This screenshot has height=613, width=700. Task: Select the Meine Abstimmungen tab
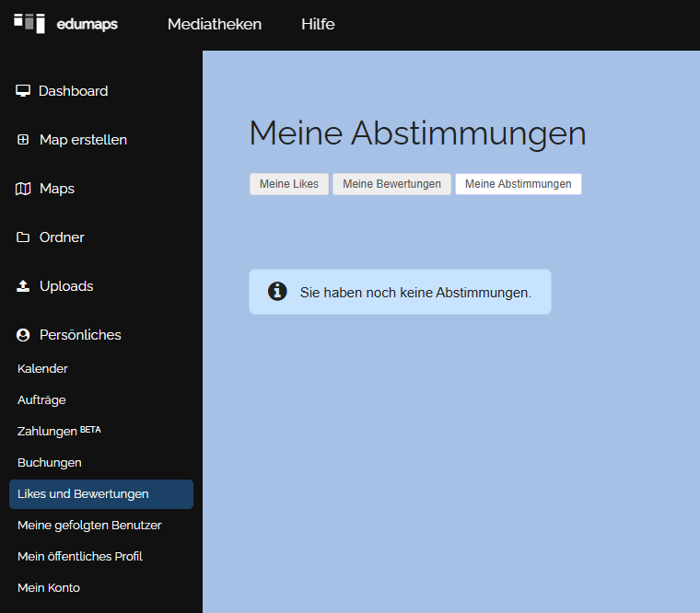pos(518,184)
